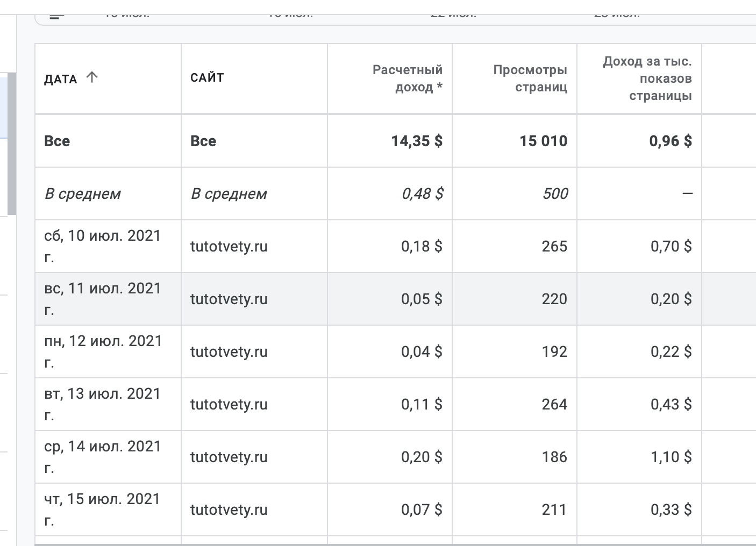Open tutotvety.ru in the 14 июл. row

click(x=229, y=457)
